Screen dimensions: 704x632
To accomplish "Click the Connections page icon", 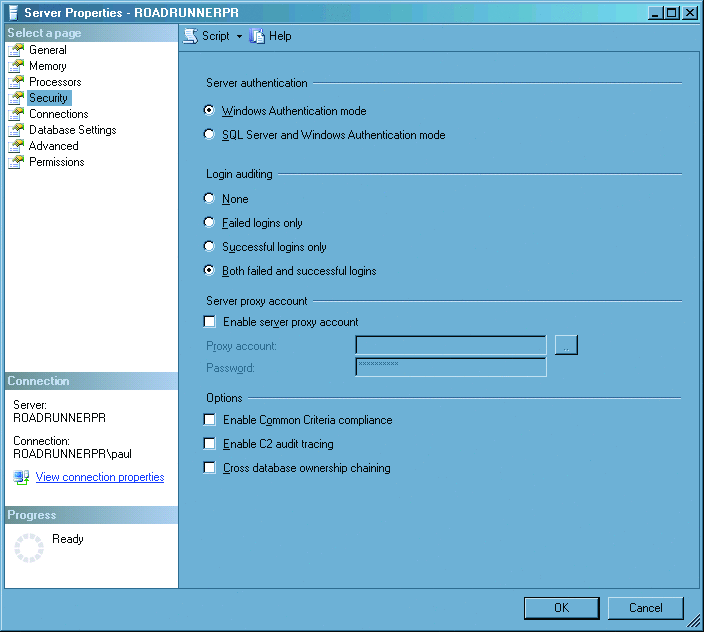I will (x=16, y=114).
